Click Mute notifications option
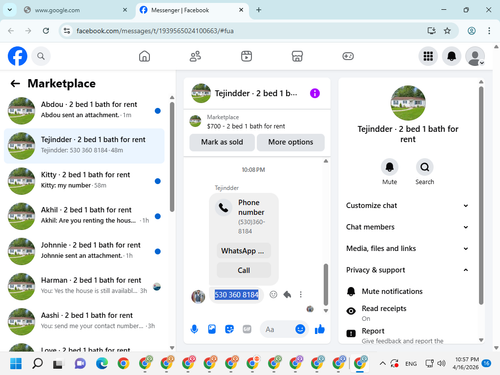Screen dimensions: 500x375 (407, 291)
